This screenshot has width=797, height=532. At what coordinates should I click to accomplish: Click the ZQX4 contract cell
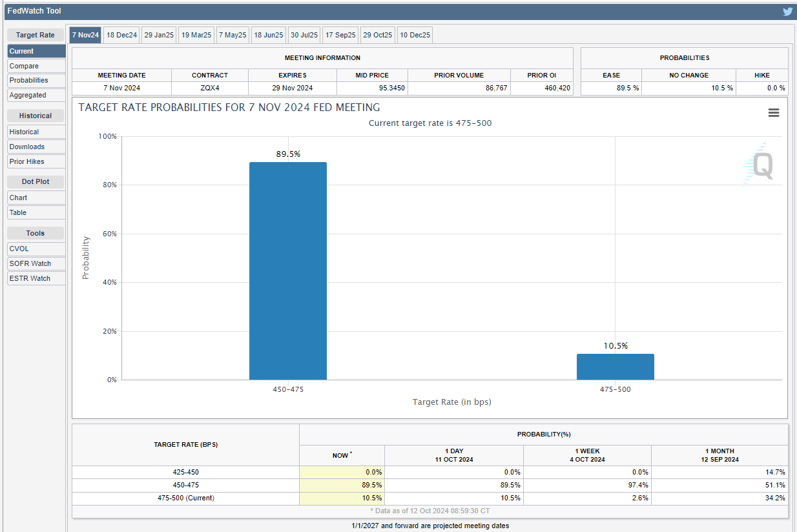210,88
